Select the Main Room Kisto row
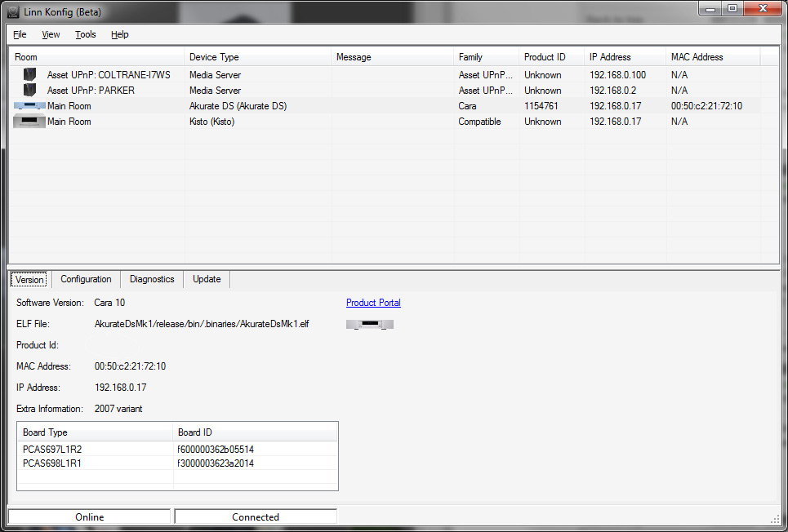This screenshot has height=532, width=788. coord(394,122)
